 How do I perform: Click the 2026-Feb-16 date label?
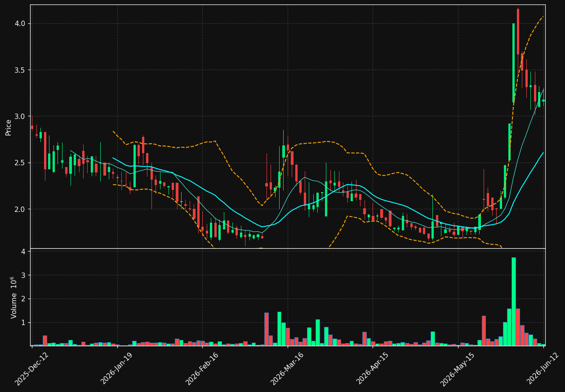click(202, 369)
